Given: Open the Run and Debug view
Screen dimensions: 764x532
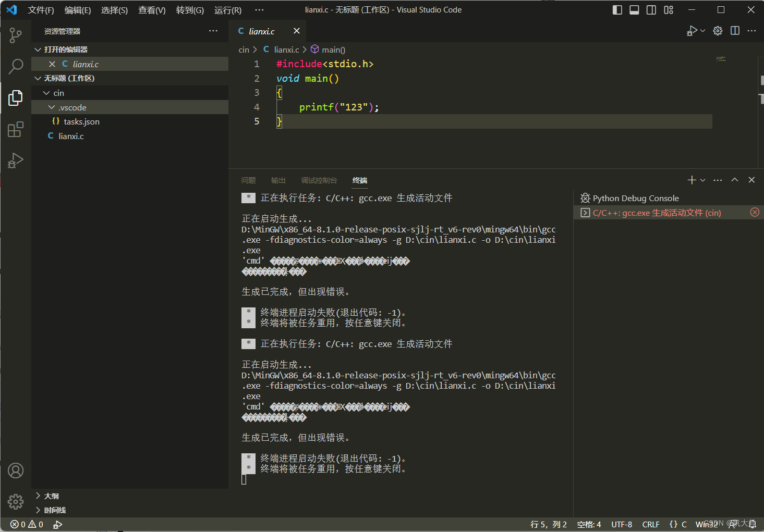Looking at the screenshot, I should (x=16, y=160).
